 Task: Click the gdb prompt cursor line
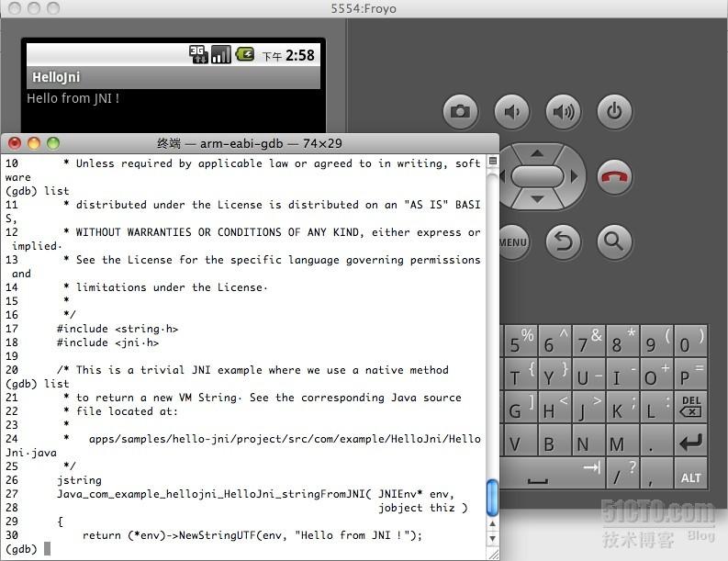click(28, 549)
